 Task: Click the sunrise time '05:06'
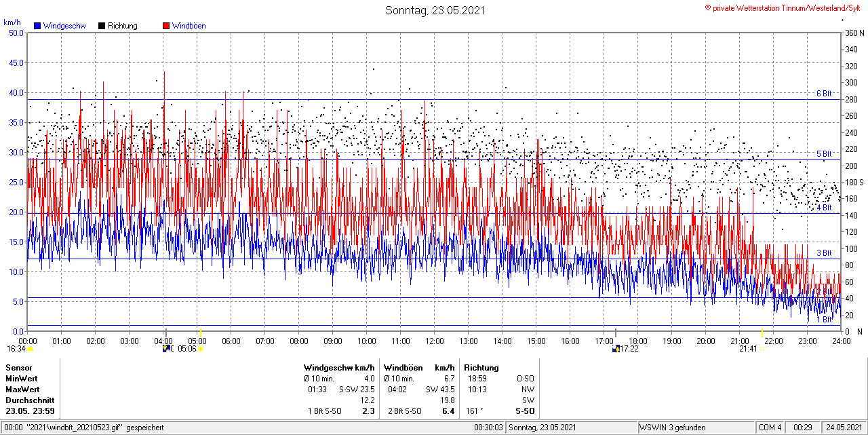pos(186,349)
